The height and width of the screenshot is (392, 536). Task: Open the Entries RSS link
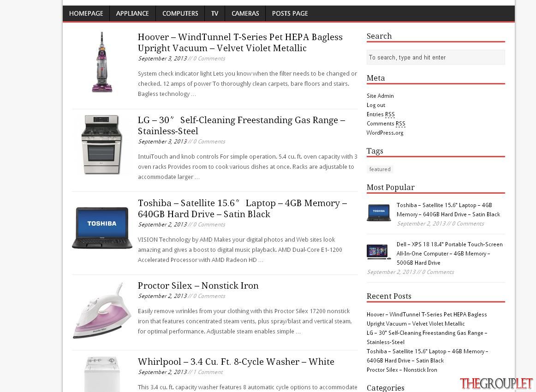click(381, 114)
